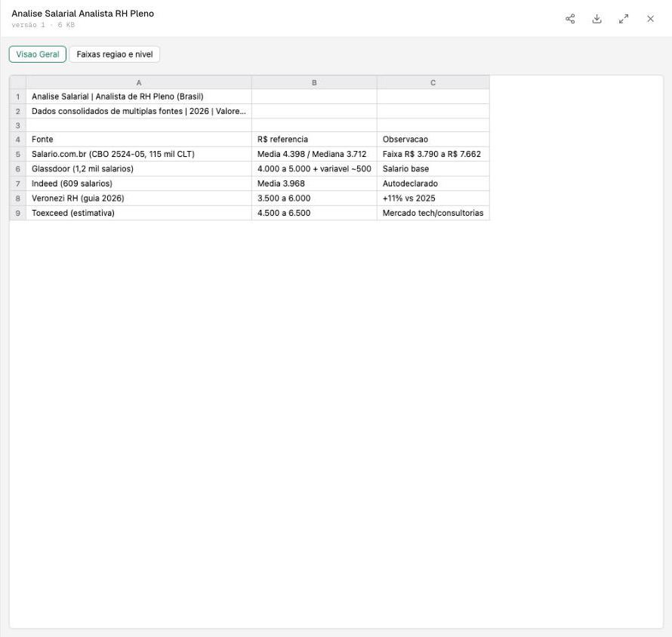The width and height of the screenshot is (672, 637).
Task: Select the 'Faixa R$ 3.790 a R$ 7.662' cell
Action: coord(433,154)
